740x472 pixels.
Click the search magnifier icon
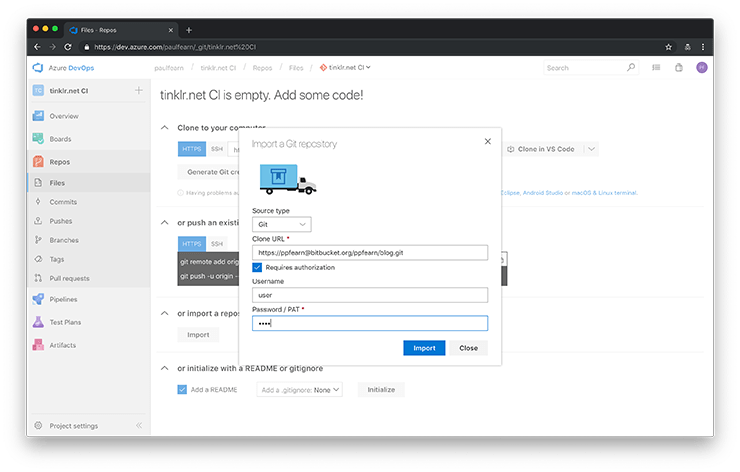tap(631, 67)
